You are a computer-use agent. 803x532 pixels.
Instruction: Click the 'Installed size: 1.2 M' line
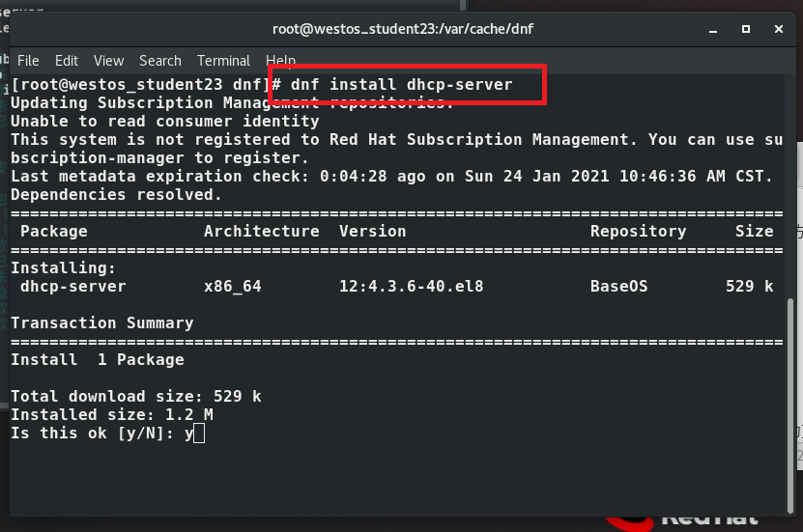[x=112, y=415]
